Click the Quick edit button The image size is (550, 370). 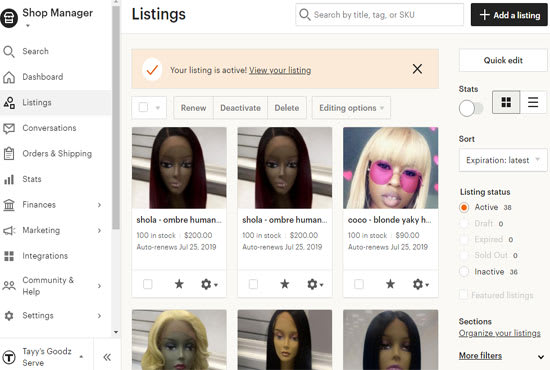pos(503,60)
